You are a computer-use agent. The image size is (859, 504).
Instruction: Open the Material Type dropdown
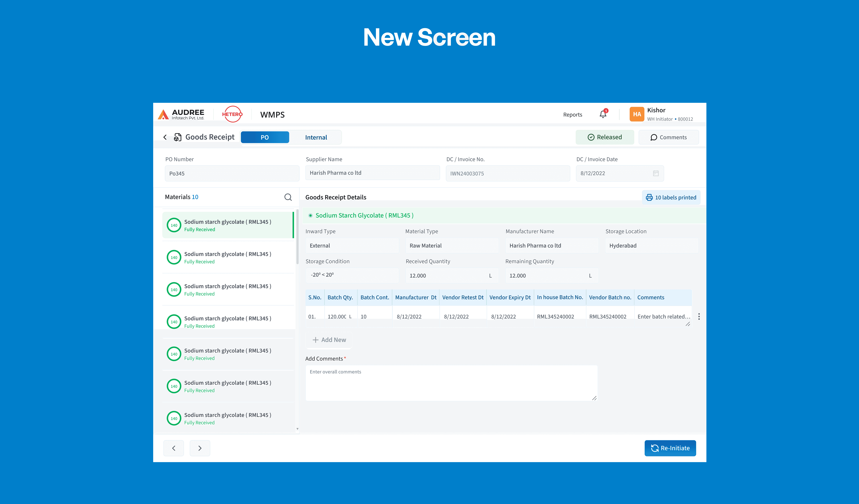452,245
